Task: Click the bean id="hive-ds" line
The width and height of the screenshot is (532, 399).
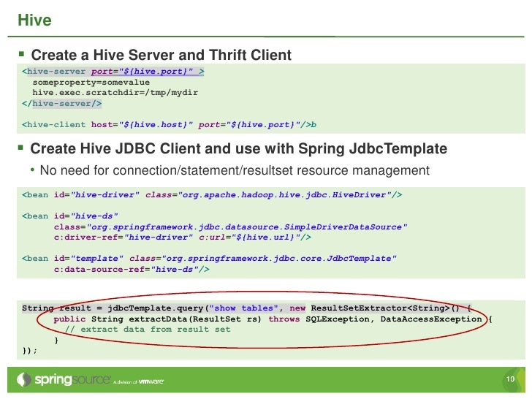Action: (70, 216)
